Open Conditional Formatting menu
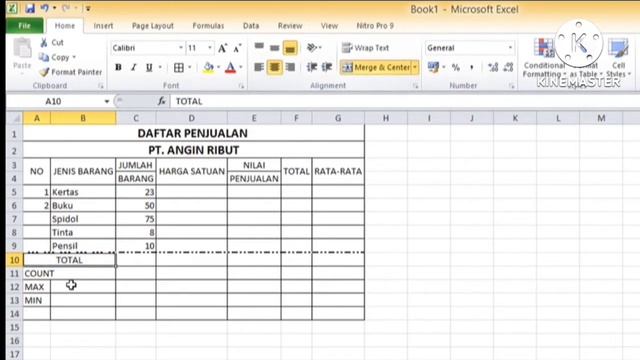Image resolution: width=640 pixels, height=360 pixels. 544,58
